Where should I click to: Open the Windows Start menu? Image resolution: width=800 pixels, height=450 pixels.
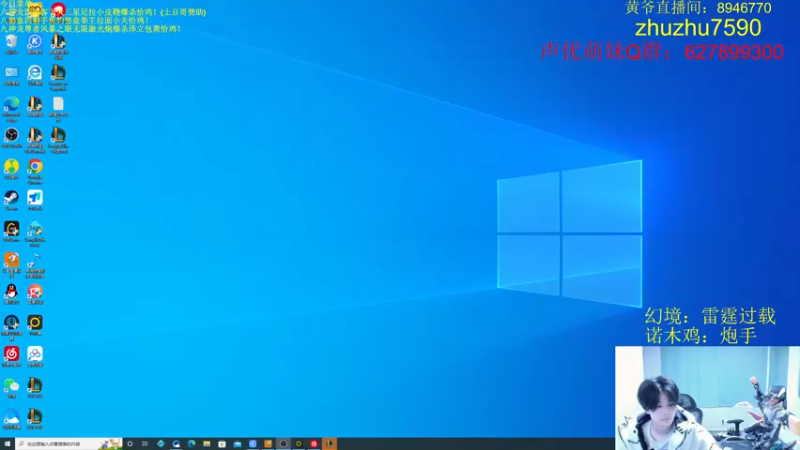7,444
